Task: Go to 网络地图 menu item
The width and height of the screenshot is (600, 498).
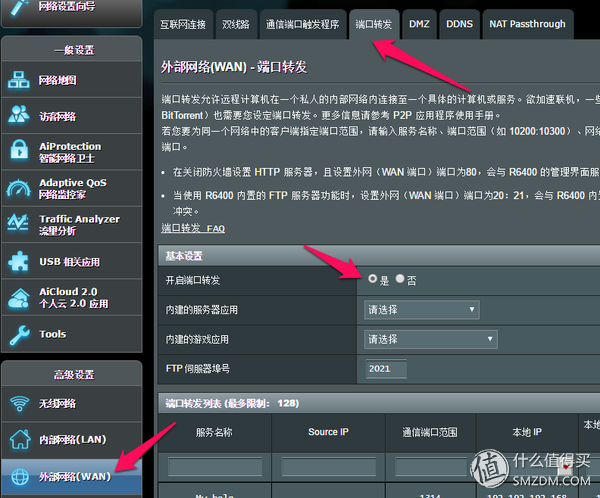Action: coord(72,80)
